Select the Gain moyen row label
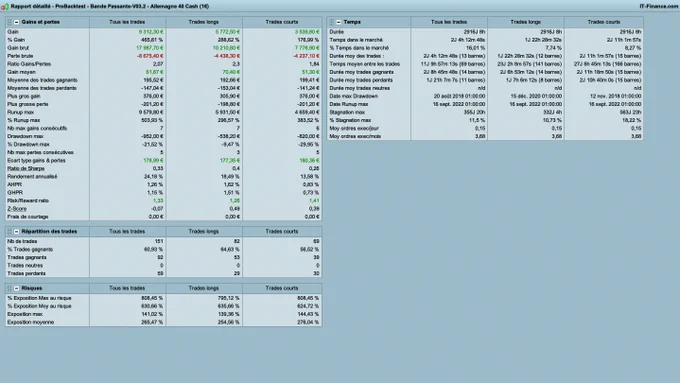This screenshot has width=680, height=383. tap(21, 72)
